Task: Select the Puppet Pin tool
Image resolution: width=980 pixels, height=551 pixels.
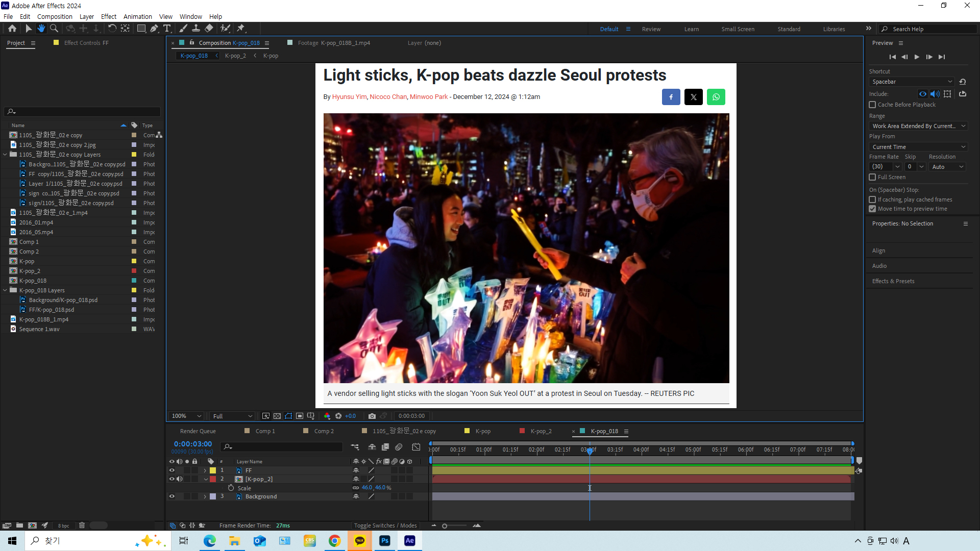Action: [x=241, y=29]
